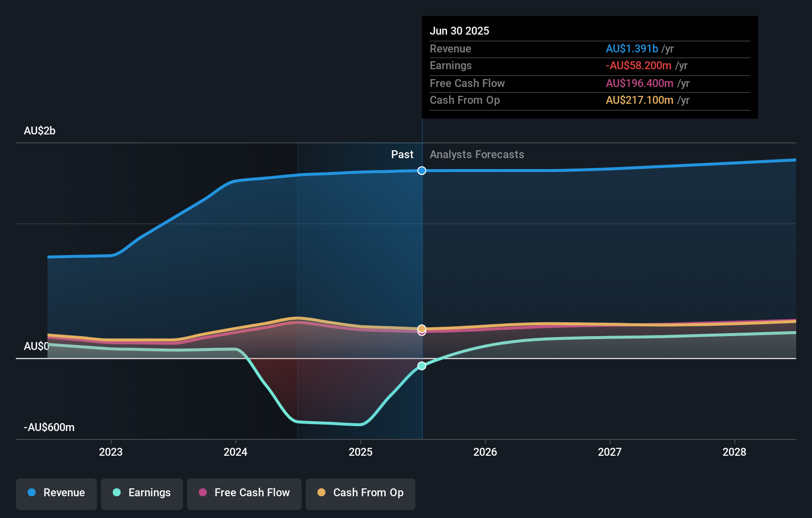The height and width of the screenshot is (518, 812).
Task: Click the Cash From Op marker at the forecast divider
Action: [x=421, y=328]
